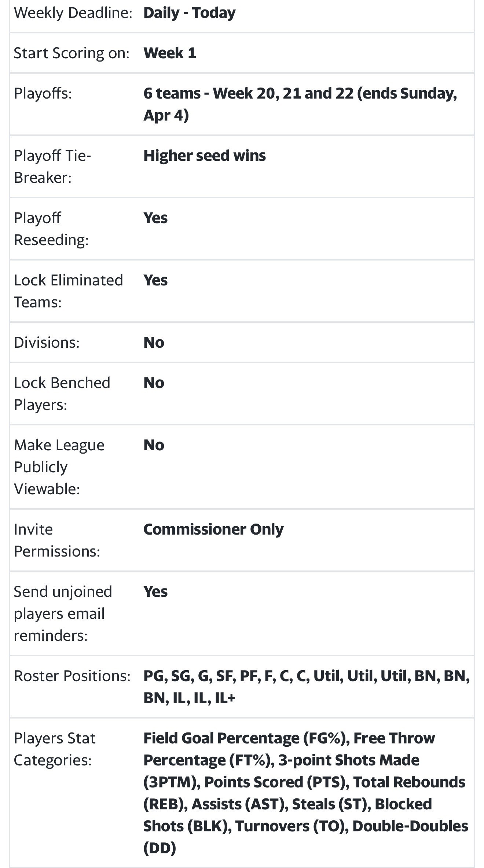Screen dimensions: 484x868
Task: Select '6 teams - Week 20, 21 and 22' text
Action: coord(248,93)
